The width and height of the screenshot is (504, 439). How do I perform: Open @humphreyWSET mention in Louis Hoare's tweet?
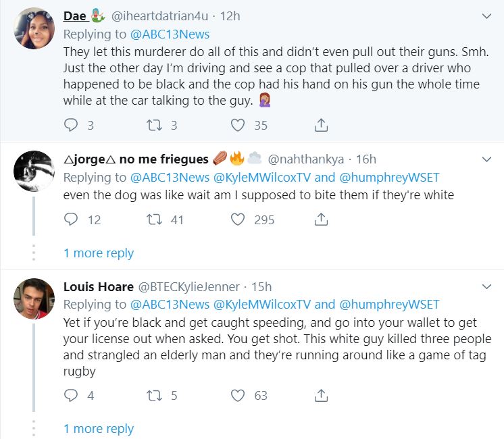(x=389, y=304)
